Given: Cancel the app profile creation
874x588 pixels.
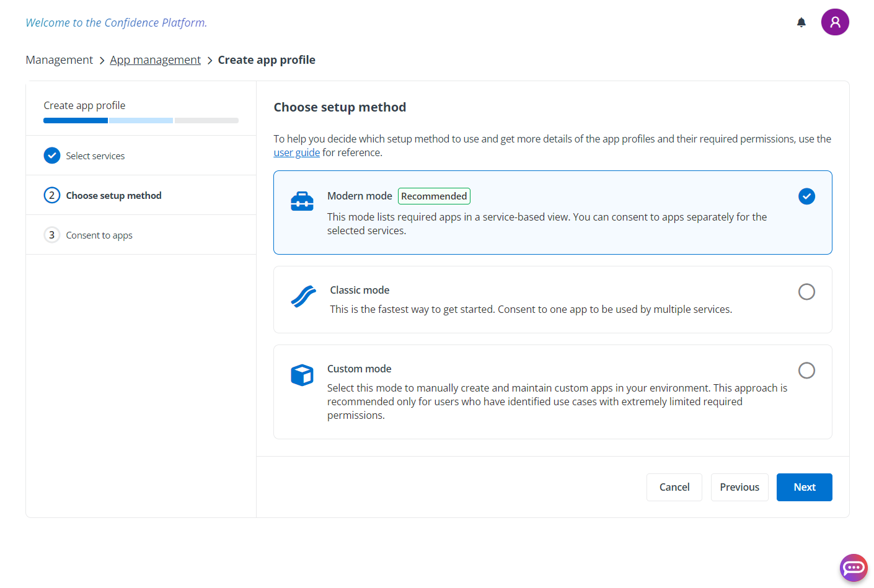Looking at the screenshot, I should tap(674, 488).
